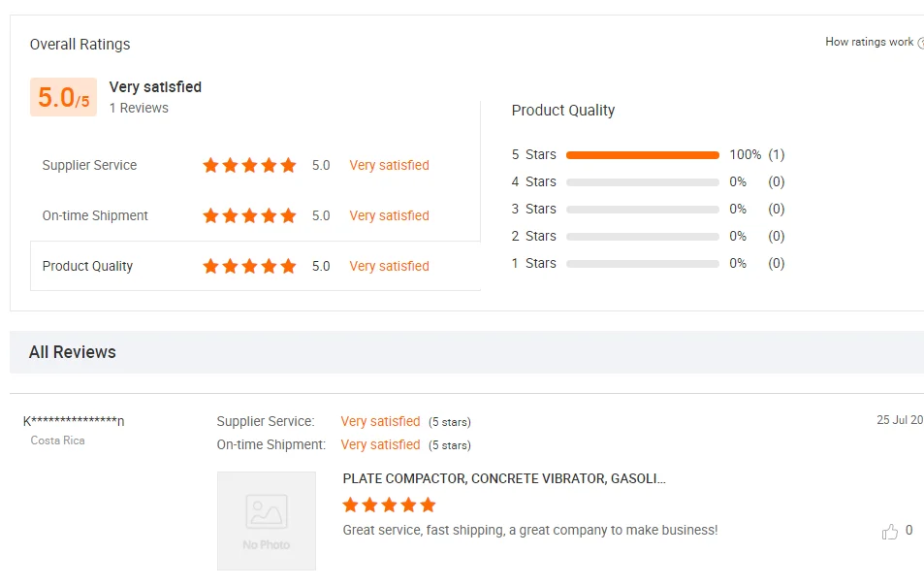Click the All Reviews section header
924x587 pixels.
click(x=73, y=353)
